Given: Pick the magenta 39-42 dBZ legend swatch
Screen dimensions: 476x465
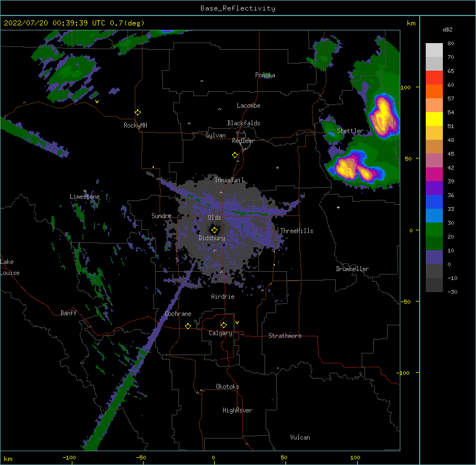Looking at the screenshot, I should coord(434,174).
